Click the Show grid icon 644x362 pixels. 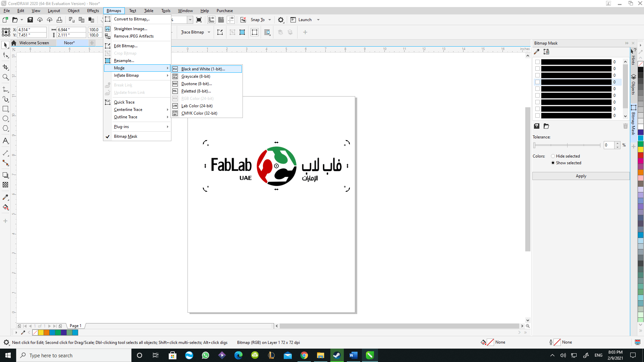click(221, 20)
